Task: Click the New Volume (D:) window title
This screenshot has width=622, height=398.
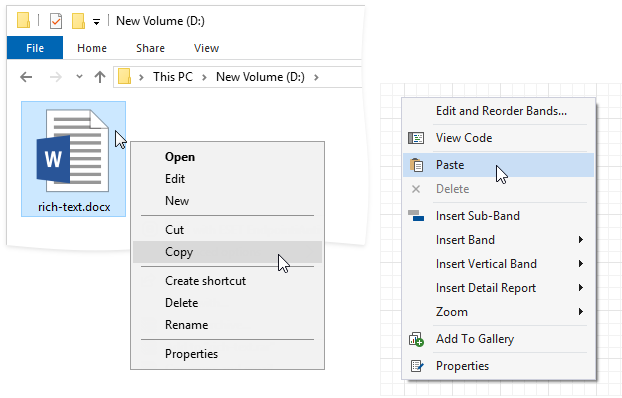Action: coord(160,21)
